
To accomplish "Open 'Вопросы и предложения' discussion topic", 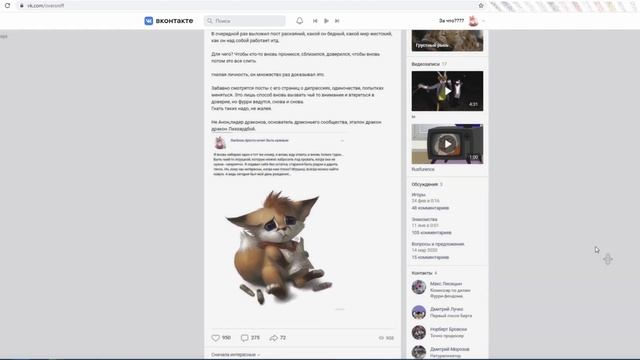I will (438, 244).
